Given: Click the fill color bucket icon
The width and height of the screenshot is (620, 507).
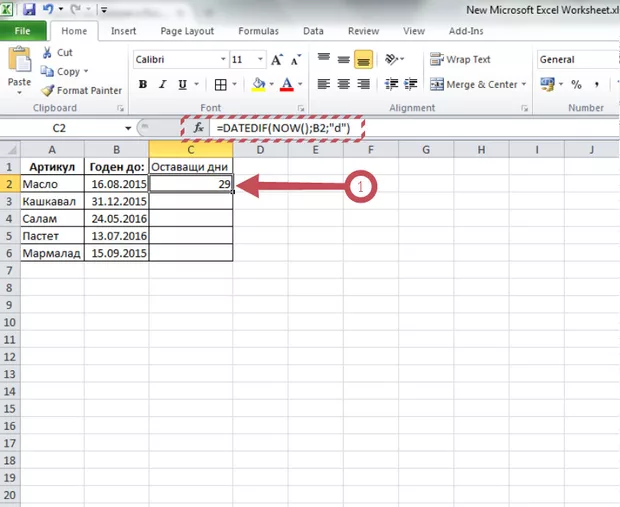Looking at the screenshot, I should (x=259, y=85).
